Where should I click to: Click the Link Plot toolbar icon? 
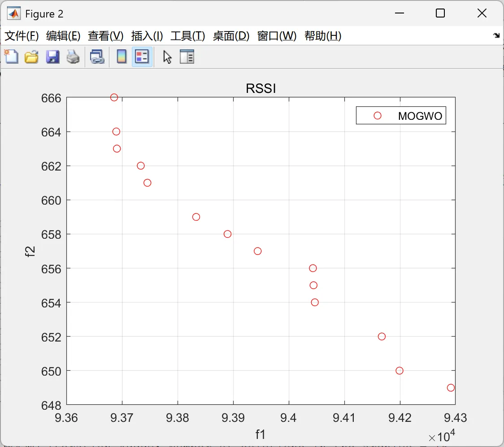[x=97, y=57]
